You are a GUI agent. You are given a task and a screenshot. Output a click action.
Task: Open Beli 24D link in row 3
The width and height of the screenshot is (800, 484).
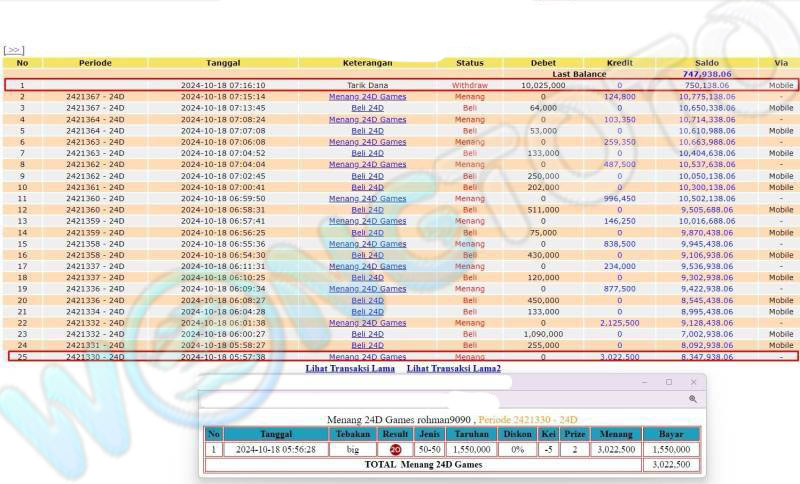click(x=367, y=108)
